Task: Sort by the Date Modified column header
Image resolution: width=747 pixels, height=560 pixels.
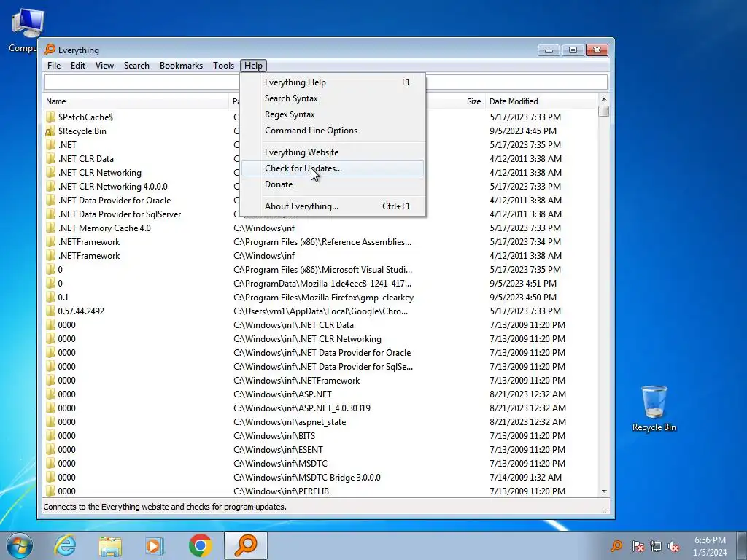Action: [x=541, y=101]
